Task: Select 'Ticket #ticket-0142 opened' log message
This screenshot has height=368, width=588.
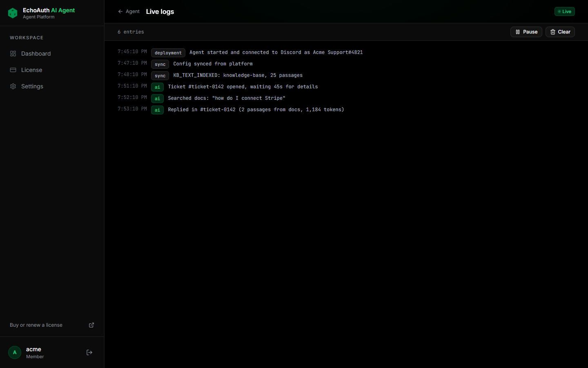Action: click(x=243, y=87)
